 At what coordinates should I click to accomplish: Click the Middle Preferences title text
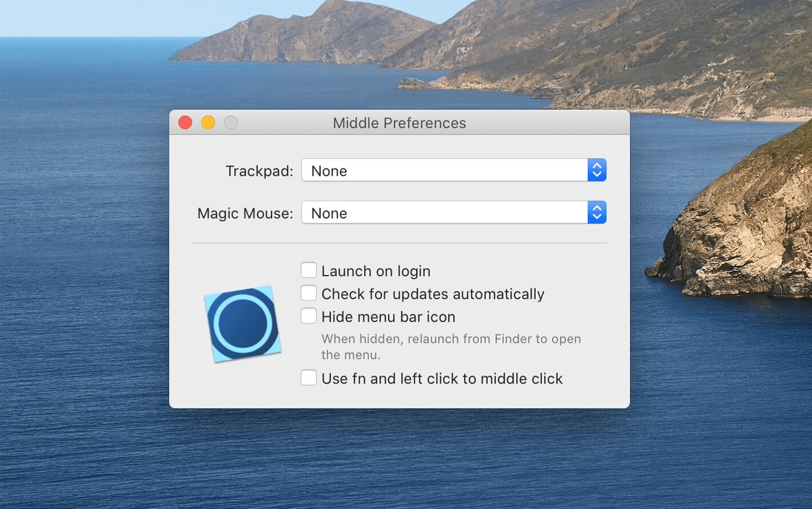click(x=399, y=123)
